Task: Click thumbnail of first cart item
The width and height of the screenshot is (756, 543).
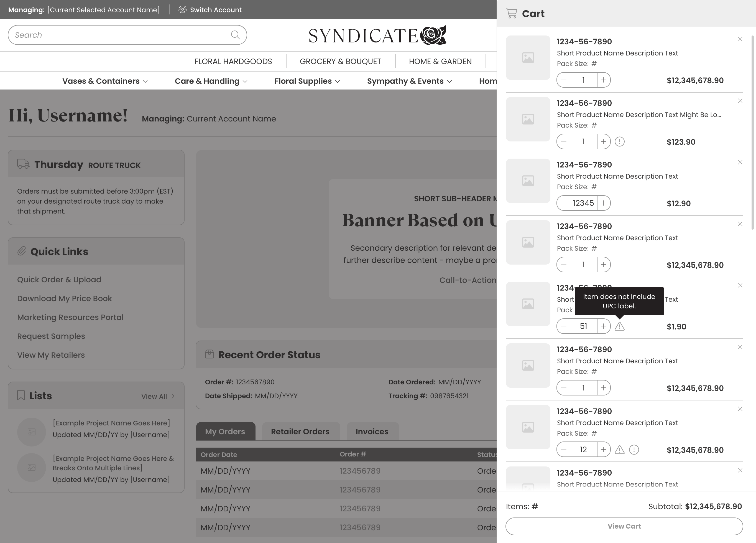Action: tap(528, 58)
